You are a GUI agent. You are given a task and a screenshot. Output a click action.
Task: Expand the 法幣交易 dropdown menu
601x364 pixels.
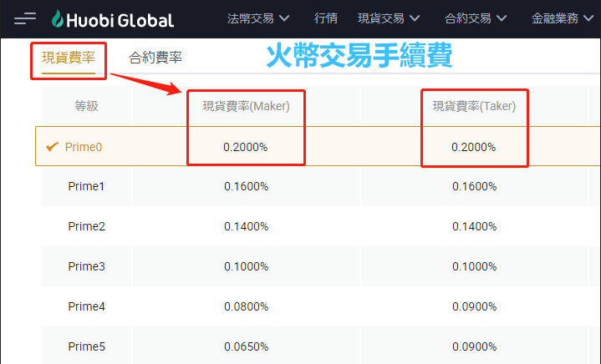258,18
